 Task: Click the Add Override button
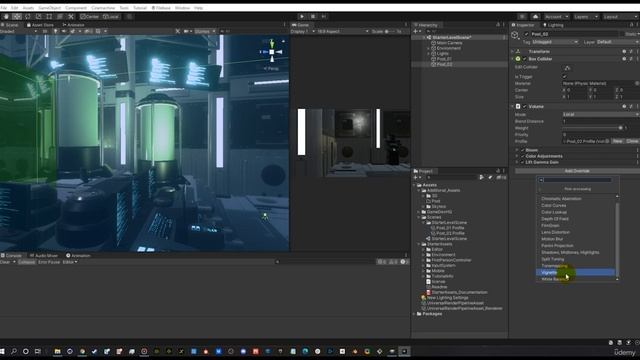pos(577,171)
